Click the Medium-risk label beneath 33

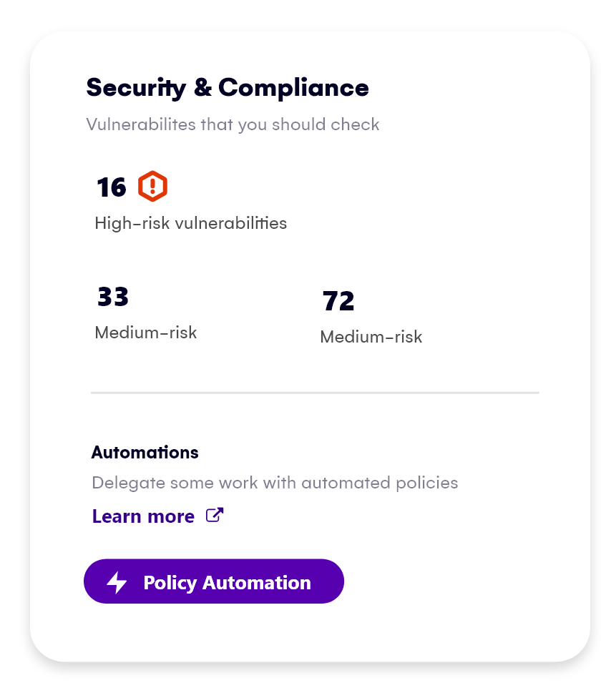point(145,333)
